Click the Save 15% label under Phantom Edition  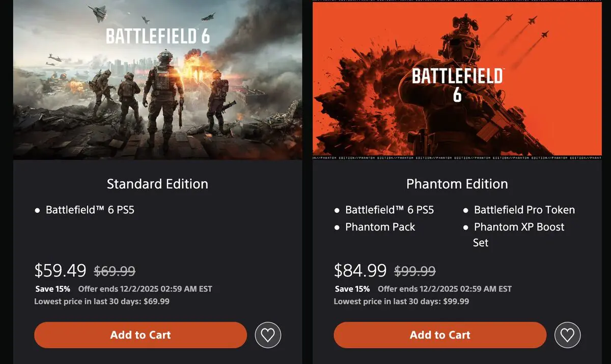coord(352,289)
